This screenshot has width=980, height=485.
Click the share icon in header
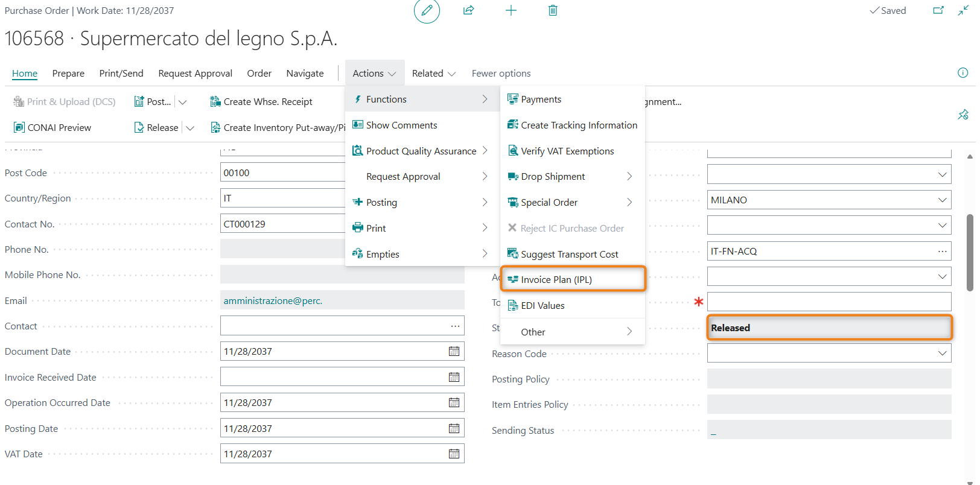(x=468, y=11)
